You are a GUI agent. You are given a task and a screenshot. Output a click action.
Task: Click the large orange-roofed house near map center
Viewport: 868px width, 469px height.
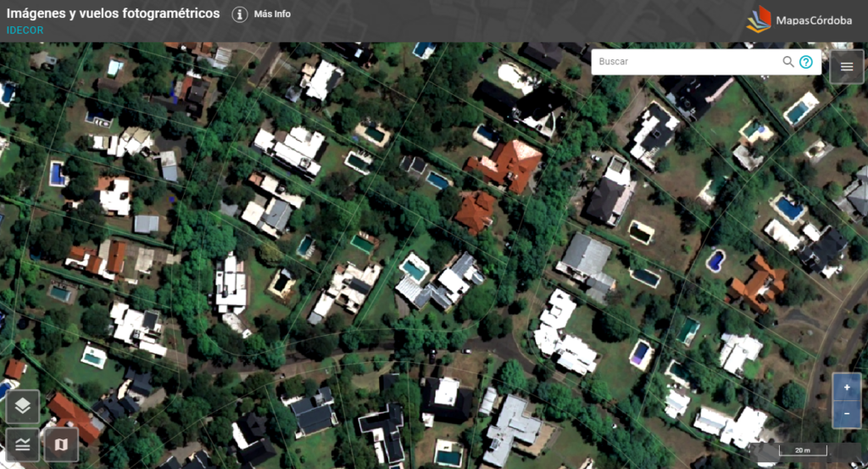(506, 165)
